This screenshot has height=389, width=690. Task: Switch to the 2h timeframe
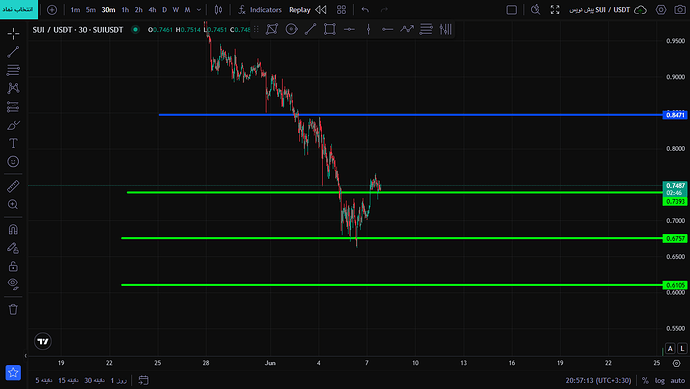pos(139,10)
